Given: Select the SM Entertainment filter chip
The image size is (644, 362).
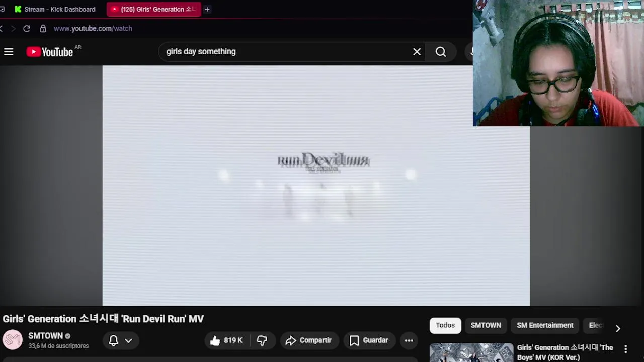Looking at the screenshot, I should [x=545, y=325].
